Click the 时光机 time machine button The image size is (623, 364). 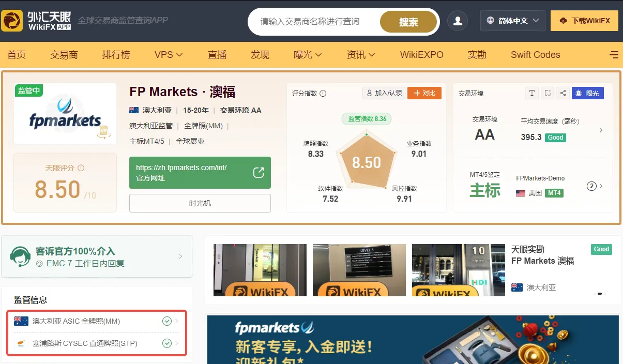coord(200,203)
